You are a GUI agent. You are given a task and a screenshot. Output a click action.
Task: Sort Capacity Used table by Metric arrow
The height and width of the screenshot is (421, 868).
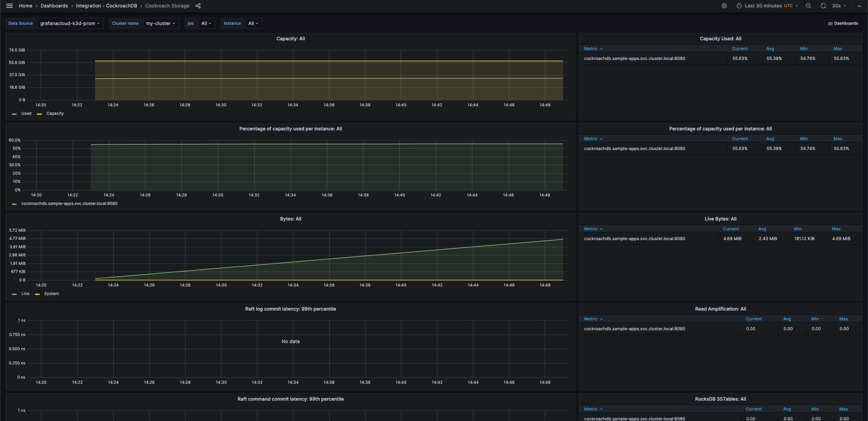(x=601, y=49)
